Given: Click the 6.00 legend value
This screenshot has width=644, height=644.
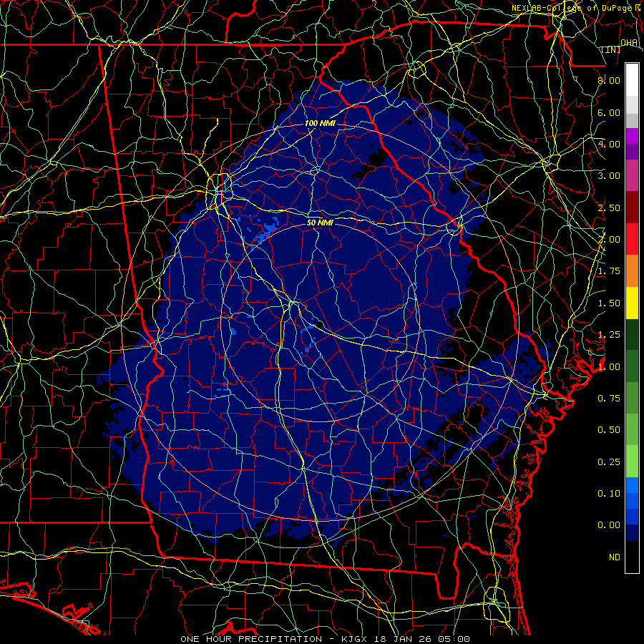Looking at the screenshot, I should pyautogui.click(x=609, y=112).
